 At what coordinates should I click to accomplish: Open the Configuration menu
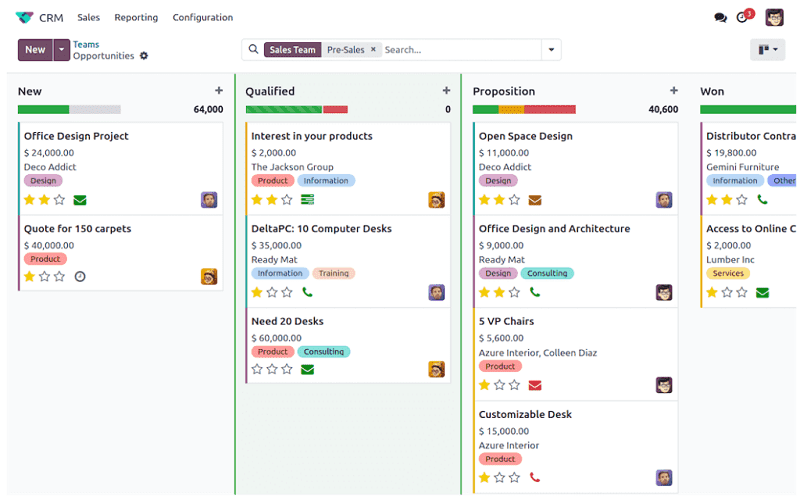pos(203,17)
